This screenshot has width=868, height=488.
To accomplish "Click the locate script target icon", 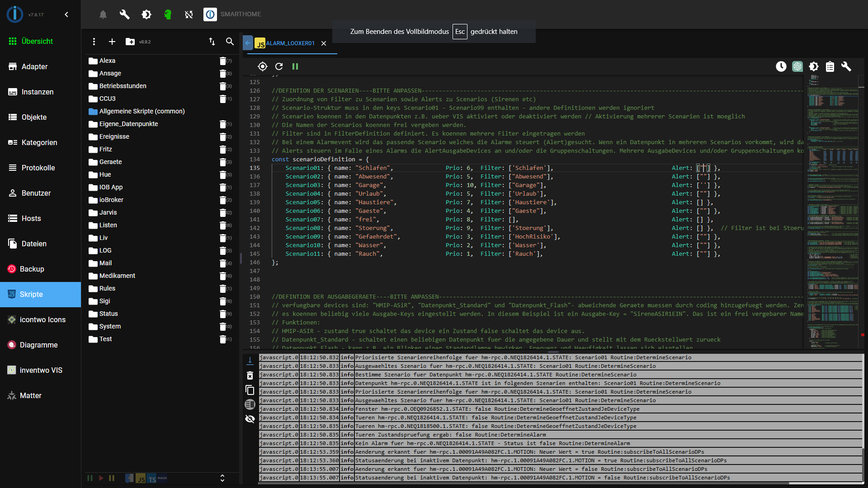I will 263,66.
